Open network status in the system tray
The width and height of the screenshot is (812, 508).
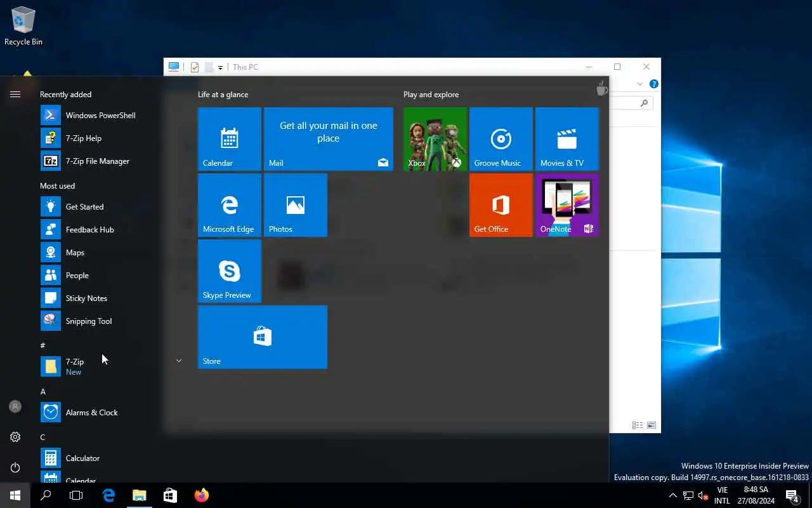click(x=688, y=495)
